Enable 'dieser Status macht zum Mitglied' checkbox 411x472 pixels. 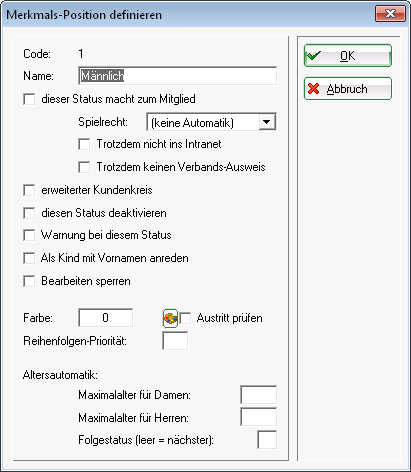29,99
